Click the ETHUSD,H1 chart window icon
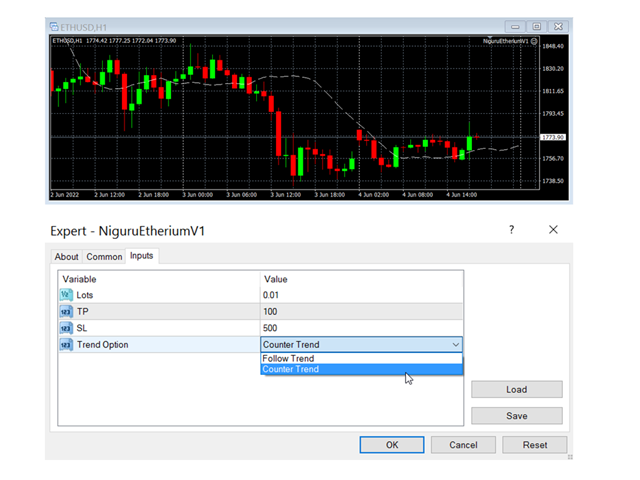640x480 pixels. click(54, 27)
